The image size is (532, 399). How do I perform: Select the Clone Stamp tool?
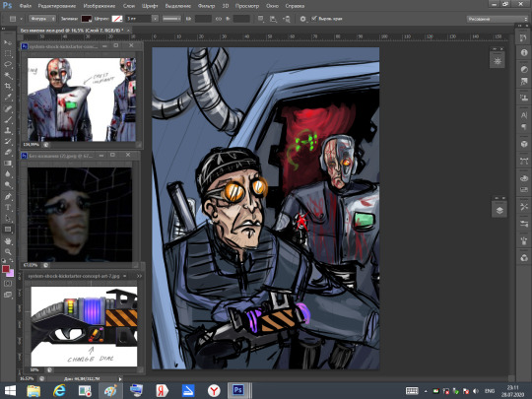pyautogui.click(x=8, y=130)
